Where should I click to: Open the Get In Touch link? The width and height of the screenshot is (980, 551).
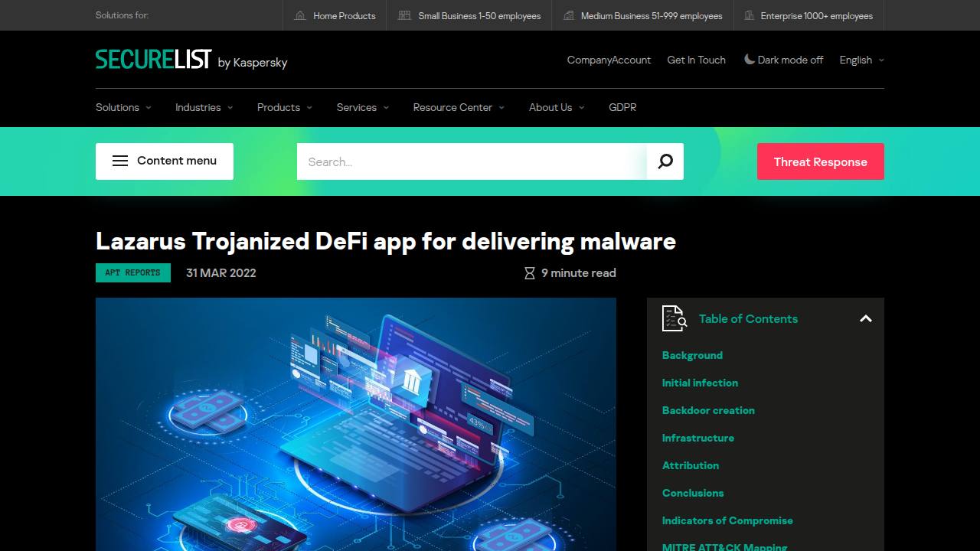tap(696, 60)
